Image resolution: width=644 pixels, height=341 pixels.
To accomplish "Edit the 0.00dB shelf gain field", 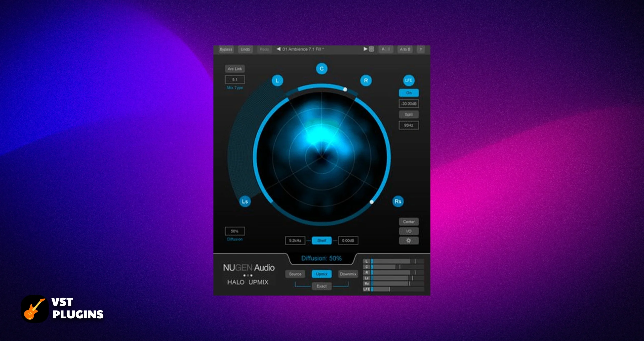I will [x=348, y=240].
